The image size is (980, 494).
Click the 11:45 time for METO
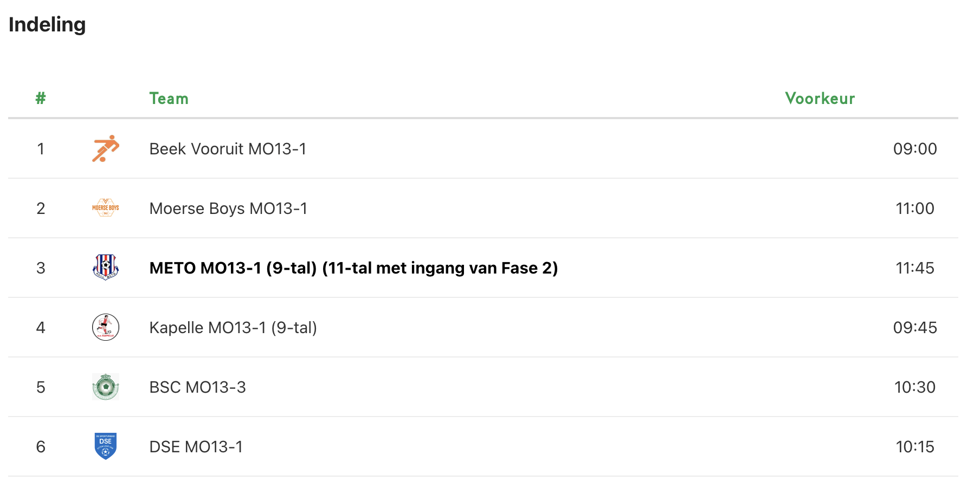914,268
